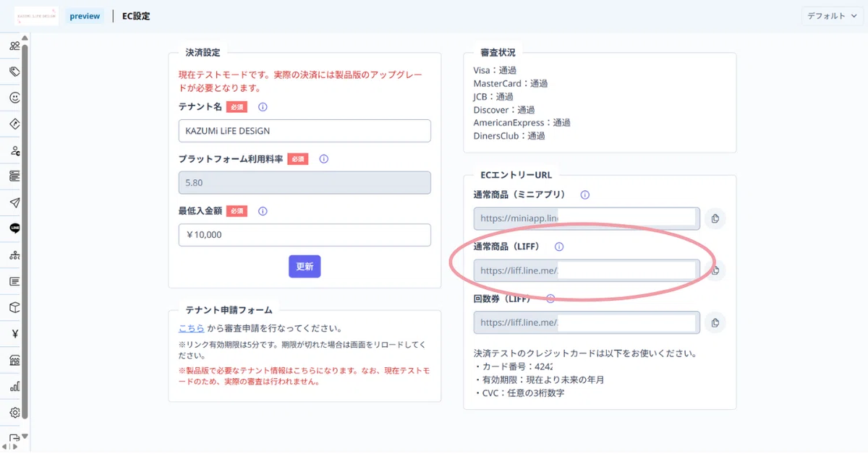
Task: Show info tooltip beside 通常商品(LIFF)
Action: tap(559, 247)
